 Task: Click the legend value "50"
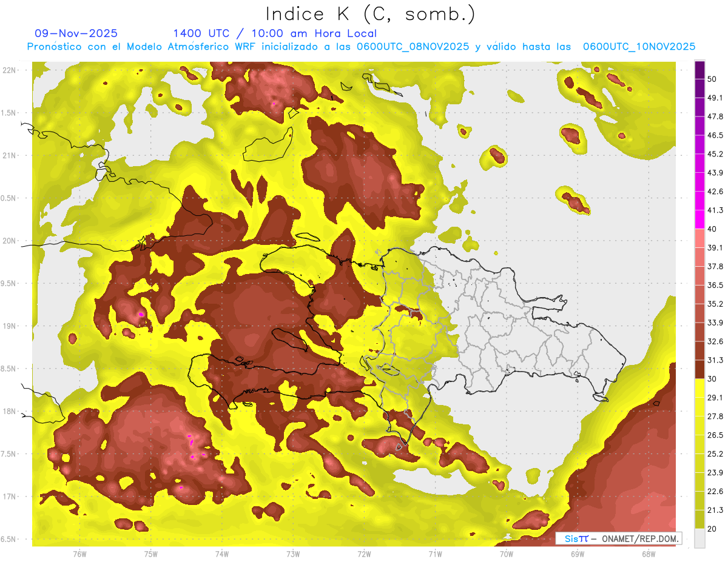[713, 79]
